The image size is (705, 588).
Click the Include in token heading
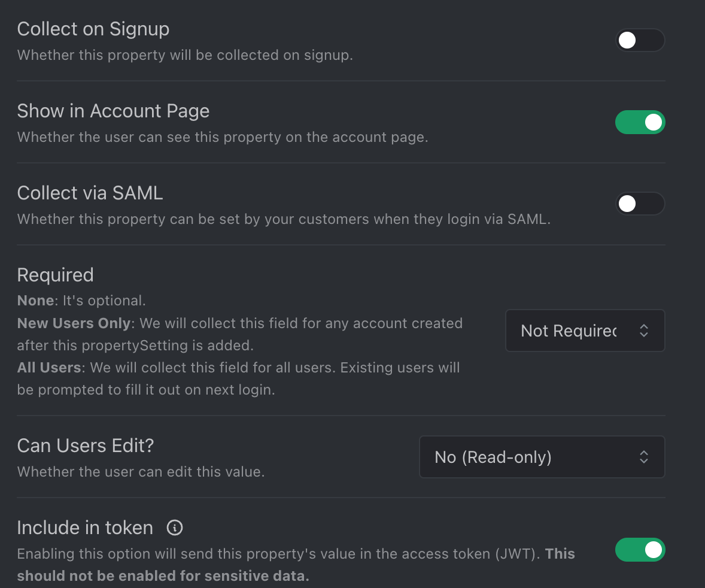[x=85, y=528]
